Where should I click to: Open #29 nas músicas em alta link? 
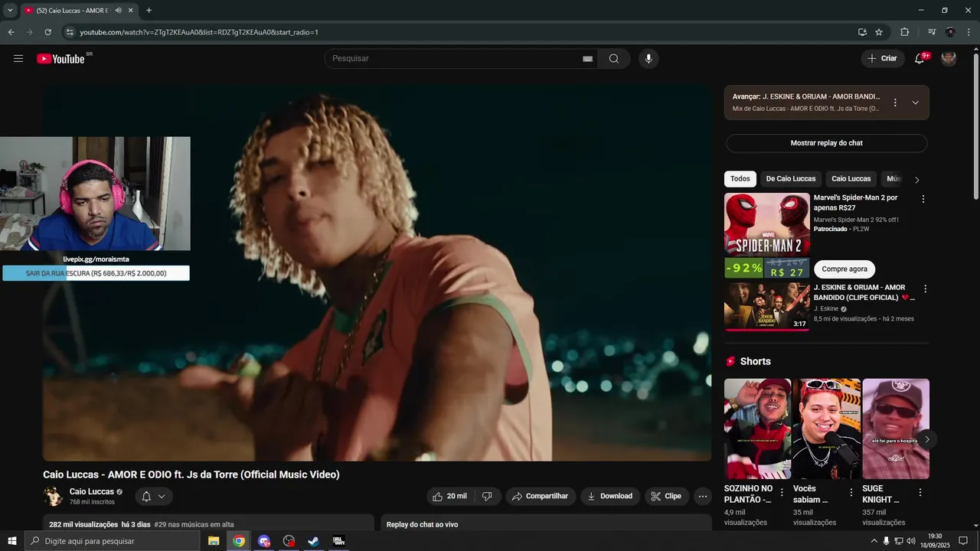click(194, 525)
